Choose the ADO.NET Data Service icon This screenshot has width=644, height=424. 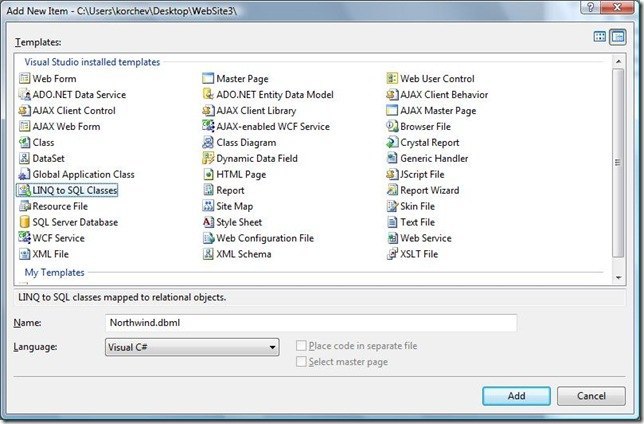pyautogui.click(x=25, y=94)
